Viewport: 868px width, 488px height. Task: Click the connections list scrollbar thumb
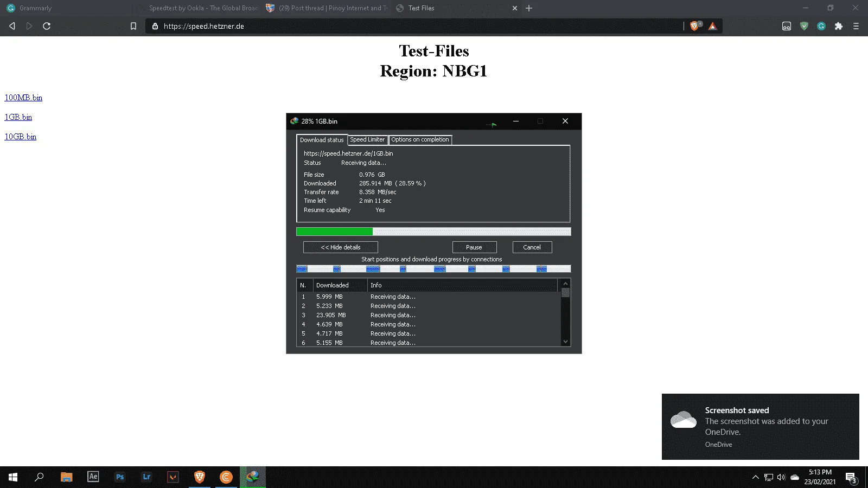pyautogui.click(x=565, y=293)
